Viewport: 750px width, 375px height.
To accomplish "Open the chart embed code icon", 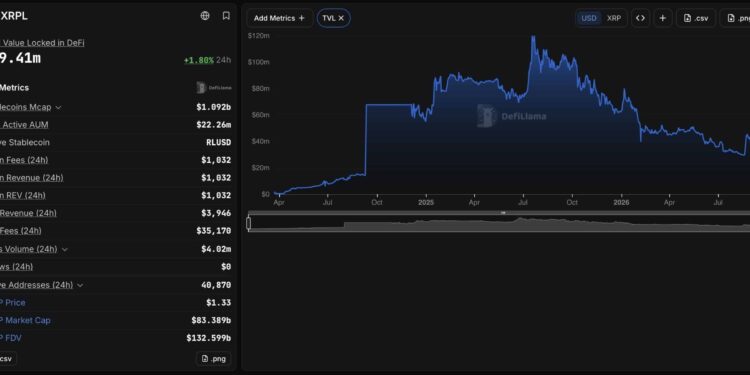I will point(640,18).
